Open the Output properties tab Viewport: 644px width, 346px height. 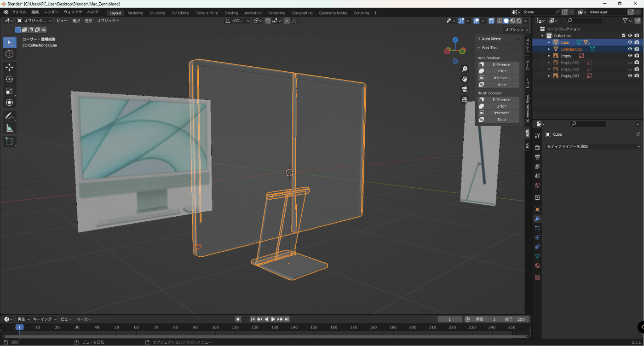pos(537,157)
